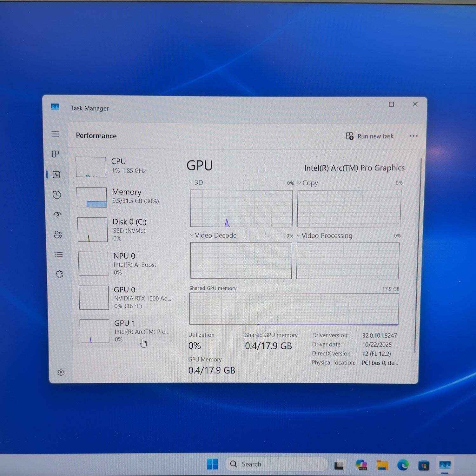Open the Details page list icon
The width and height of the screenshot is (476, 476).
click(x=58, y=255)
